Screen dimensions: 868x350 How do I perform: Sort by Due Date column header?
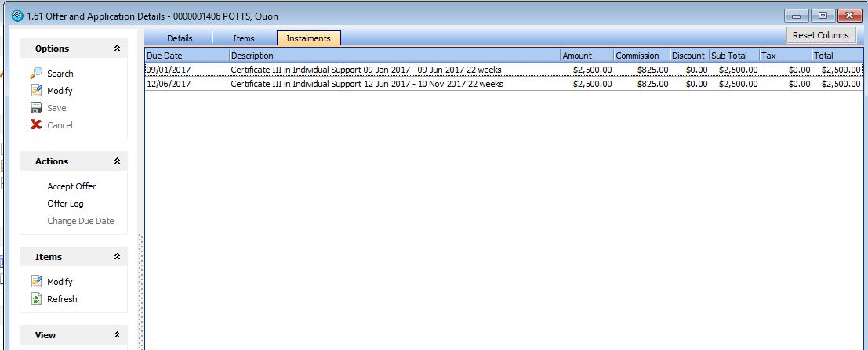[x=187, y=56]
